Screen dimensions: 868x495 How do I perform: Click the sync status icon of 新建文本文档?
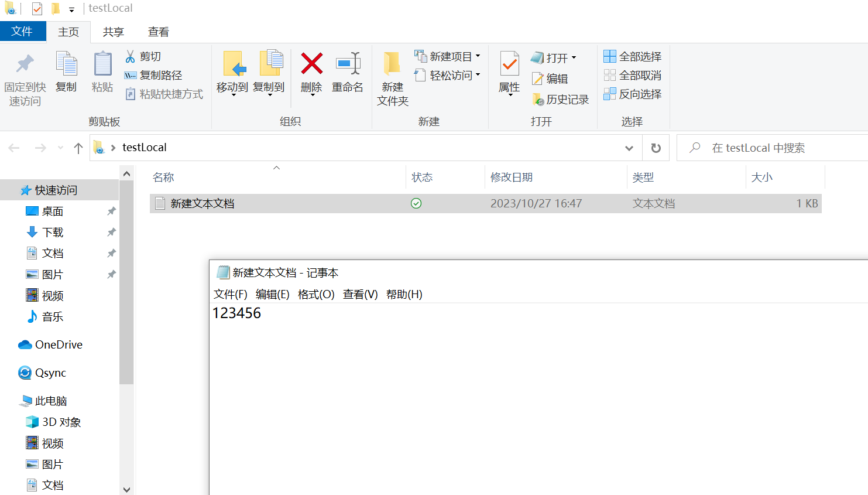(416, 203)
